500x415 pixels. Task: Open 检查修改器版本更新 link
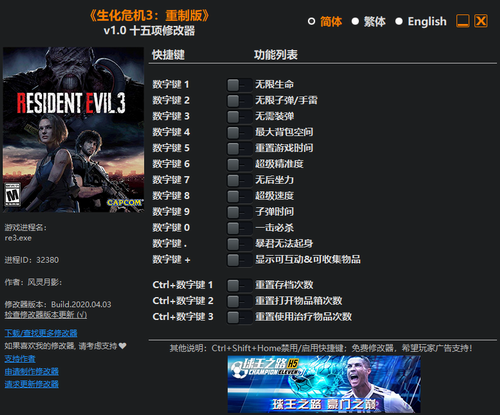[46, 315]
